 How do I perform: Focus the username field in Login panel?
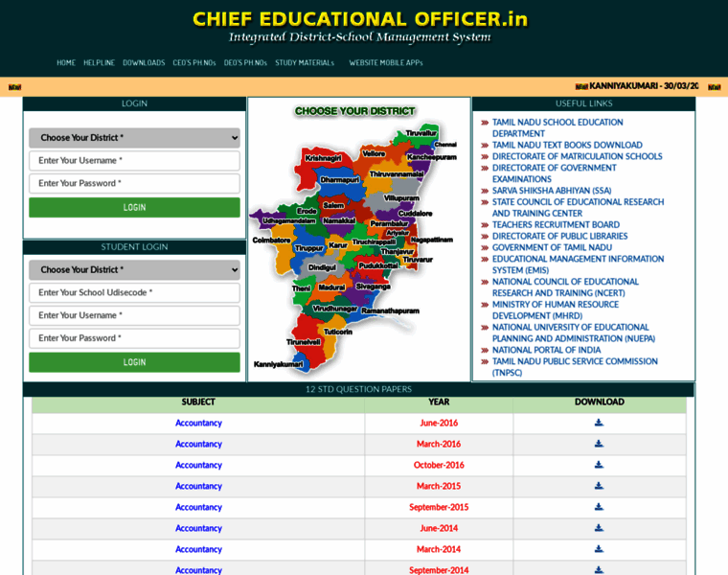[x=134, y=160]
